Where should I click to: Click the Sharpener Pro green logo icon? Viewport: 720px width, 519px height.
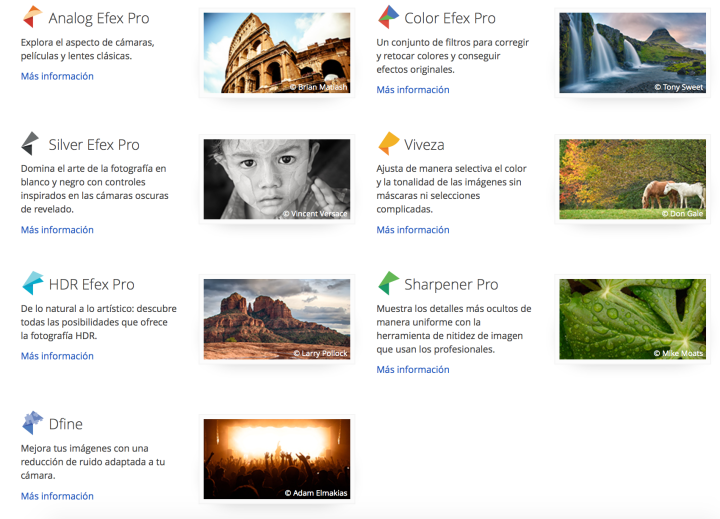(x=388, y=283)
